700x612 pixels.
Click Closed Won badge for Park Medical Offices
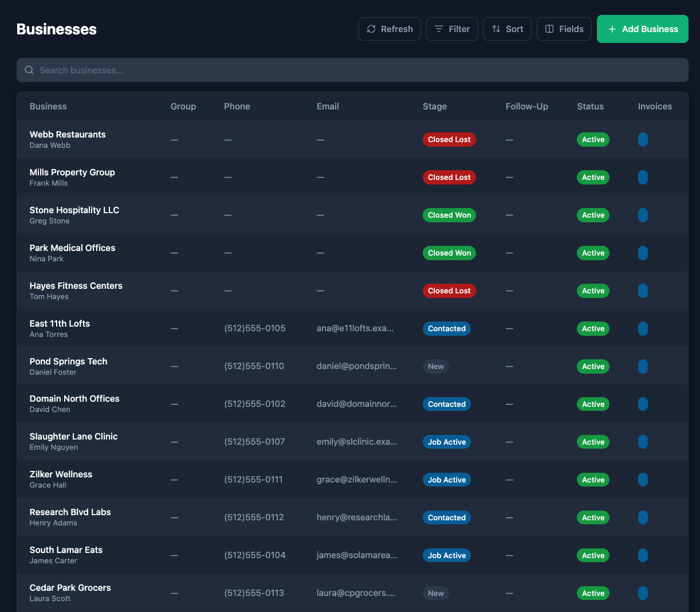point(449,253)
